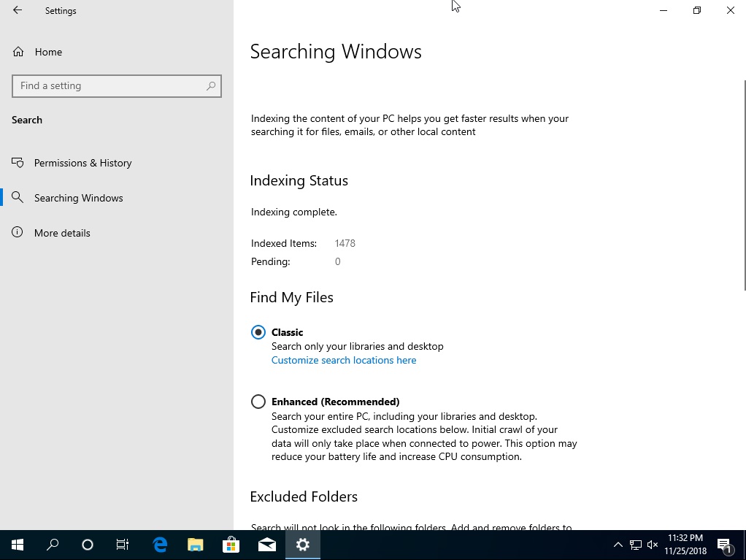This screenshot has height=560, width=746.
Task: Go to Home in Settings sidebar
Action: tap(117, 52)
